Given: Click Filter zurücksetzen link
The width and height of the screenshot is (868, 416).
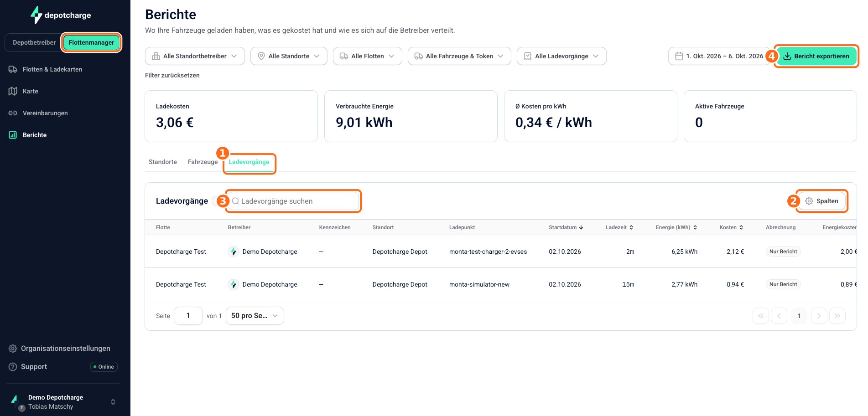Looking at the screenshot, I should (x=172, y=75).
